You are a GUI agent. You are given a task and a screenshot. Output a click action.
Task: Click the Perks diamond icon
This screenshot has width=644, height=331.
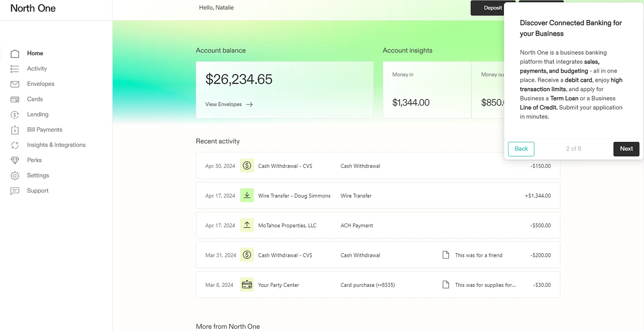pyautogui.click(x=15, y=160)
